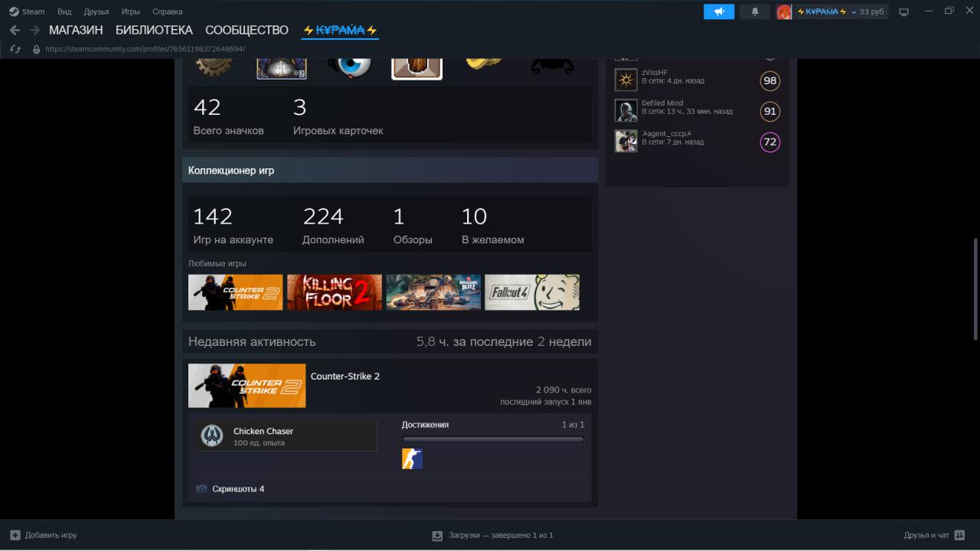980x551 pixels.
Task: Open Counter-Strike 2 recent activity banner
Action: pyautogui.click(x=247, y=386)
